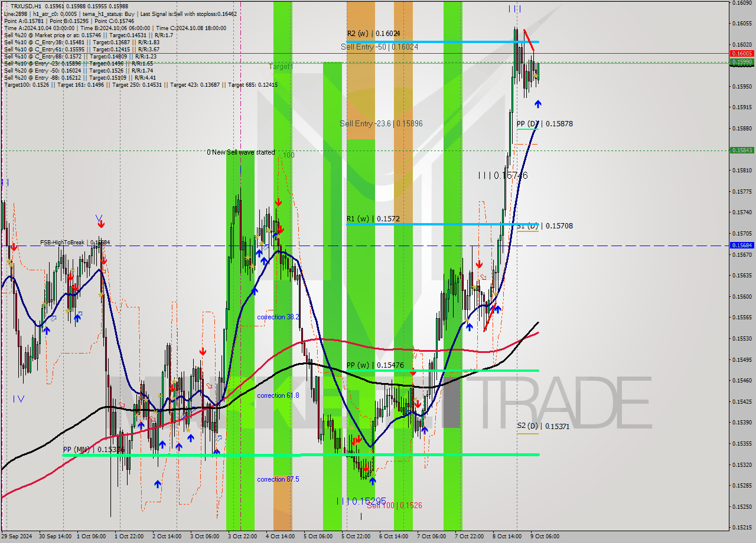This screenshot has width=756, height=543.
Task: Click the green 0.15990 current price tag
Action: click(742, 61)
